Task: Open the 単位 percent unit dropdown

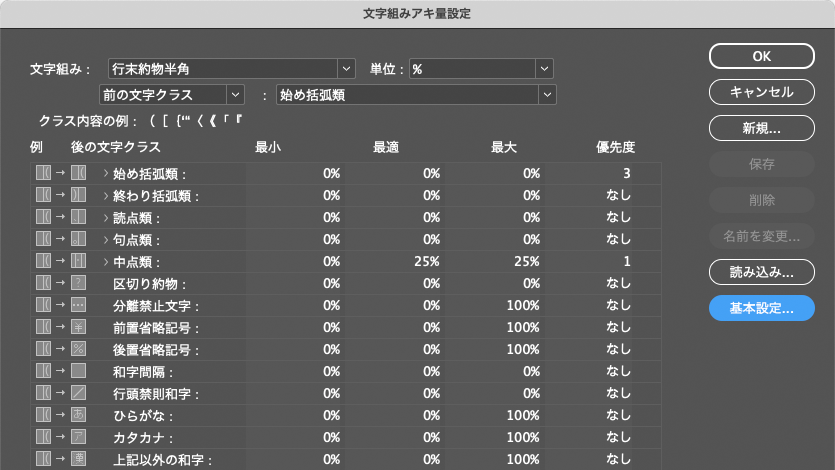Action: 481,69
